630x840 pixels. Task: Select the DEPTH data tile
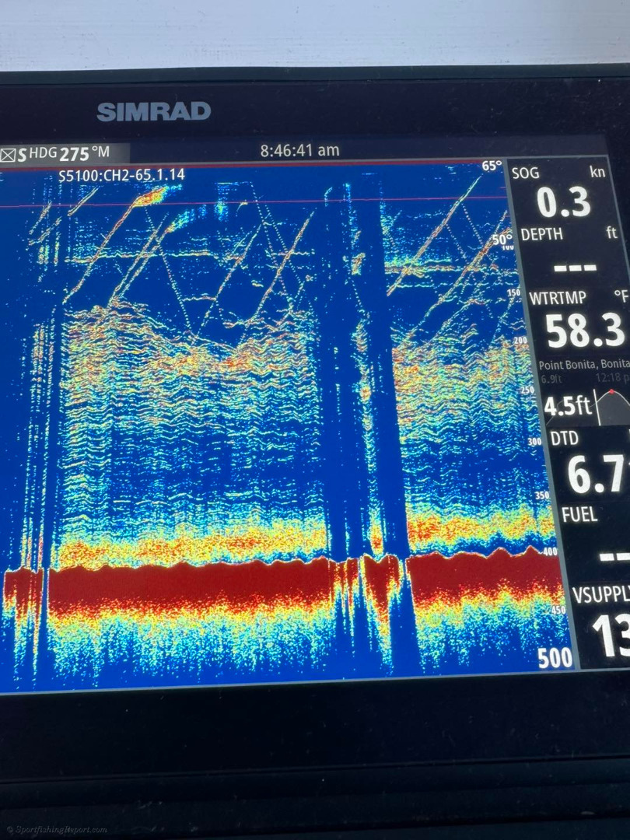[574, 257]
